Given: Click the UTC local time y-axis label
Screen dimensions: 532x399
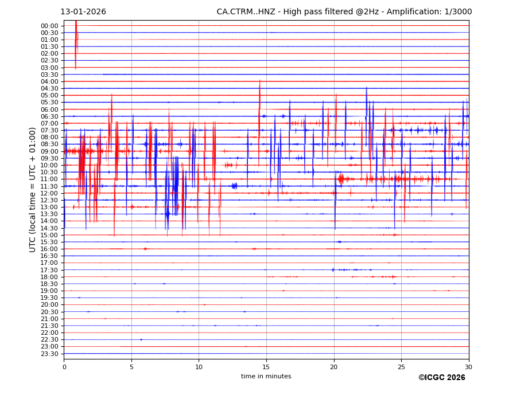Looking at the screenshot, I should [x=33, y=189].
